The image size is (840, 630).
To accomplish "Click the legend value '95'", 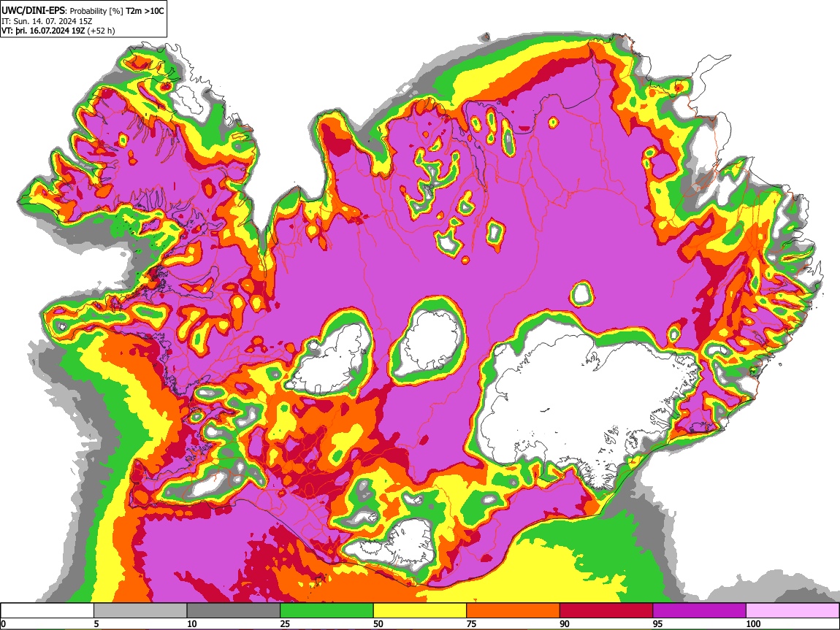I will (658, 623).
